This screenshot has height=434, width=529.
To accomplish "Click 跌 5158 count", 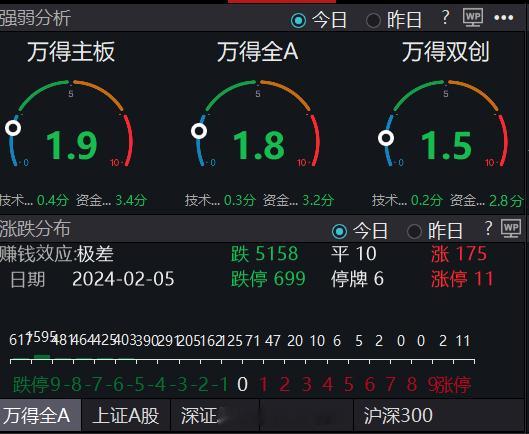I will (264, 253).
